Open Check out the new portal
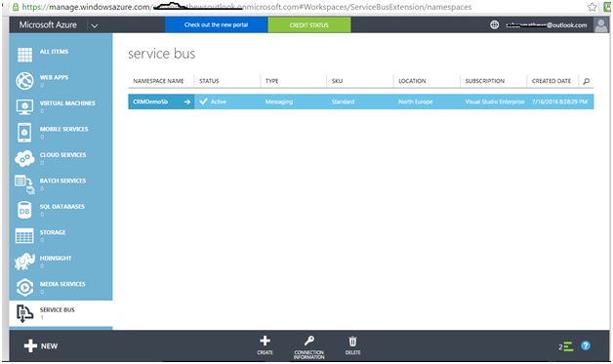 (x=216, y=24)
